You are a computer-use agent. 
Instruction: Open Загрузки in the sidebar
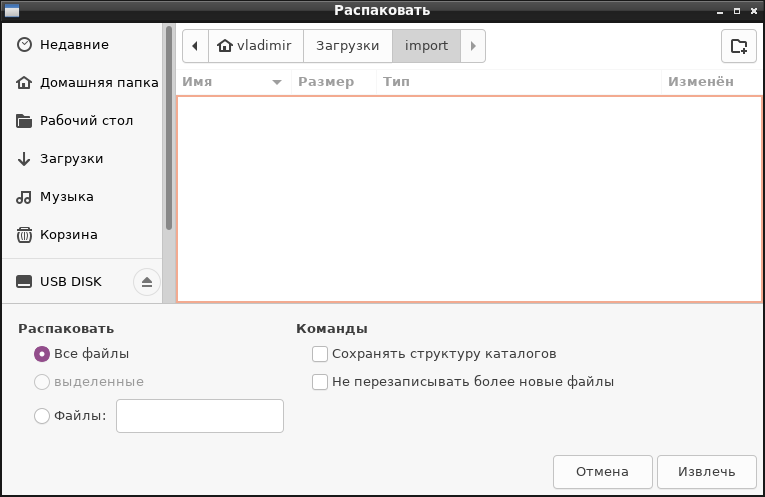point(82,159)
